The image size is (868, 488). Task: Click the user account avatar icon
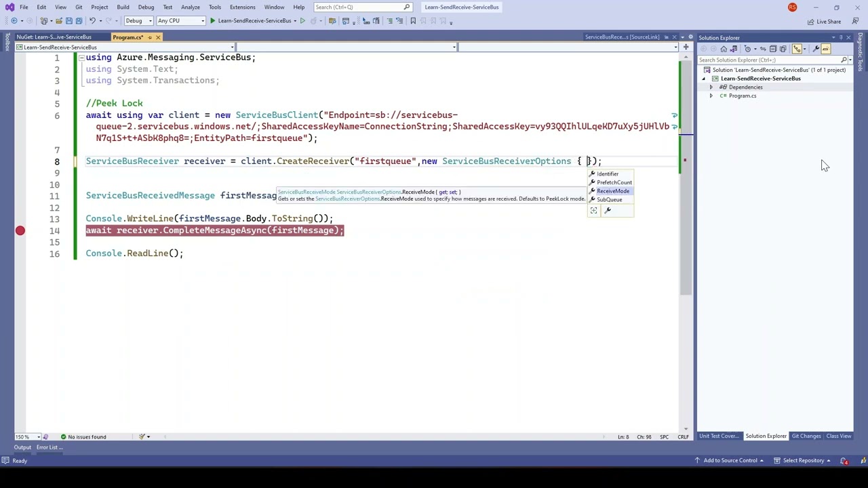[792, 7]
